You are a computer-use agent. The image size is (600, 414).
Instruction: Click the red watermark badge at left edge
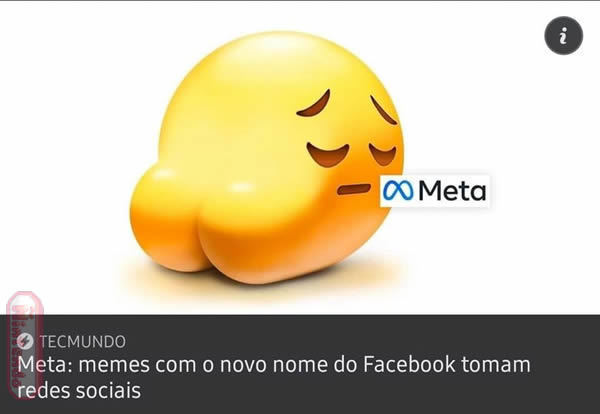click(x=24, y=344)
